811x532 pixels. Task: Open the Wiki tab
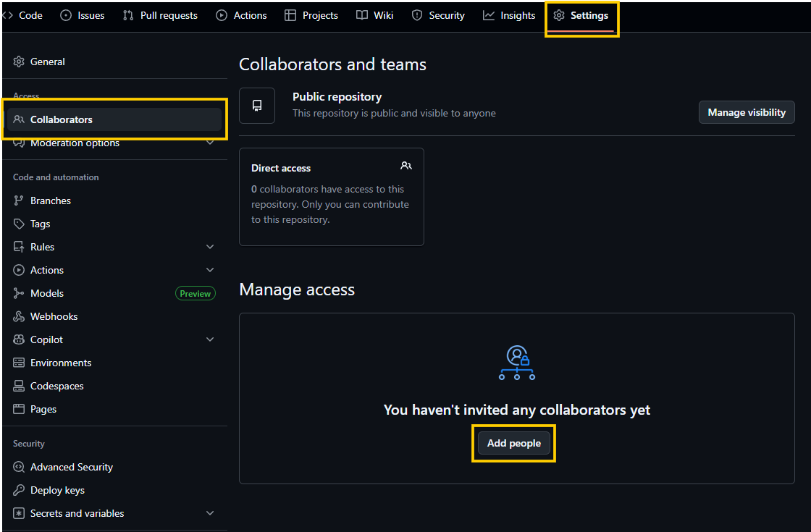tap(374, 15)
